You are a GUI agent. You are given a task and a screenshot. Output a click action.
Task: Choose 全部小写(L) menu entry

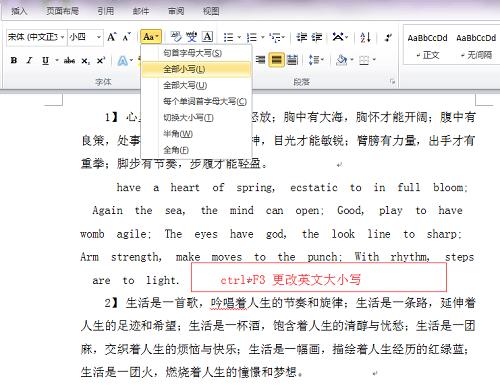point(196,69)
